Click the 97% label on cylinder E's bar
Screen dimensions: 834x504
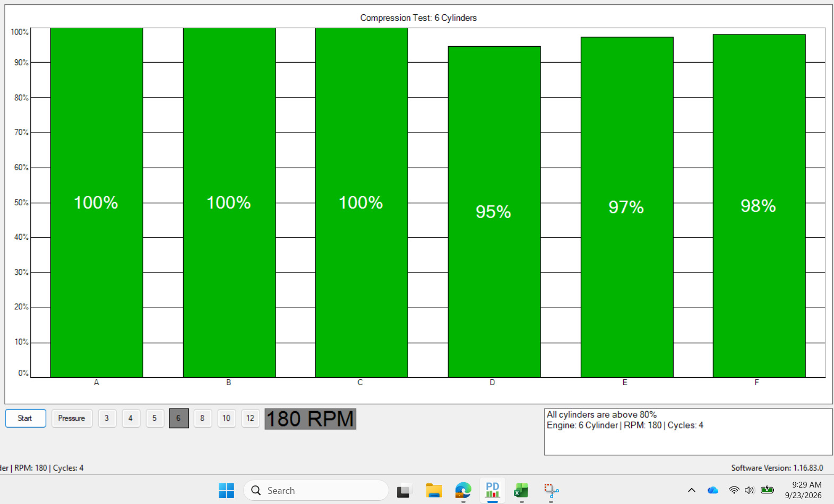(x=626, y=207)
